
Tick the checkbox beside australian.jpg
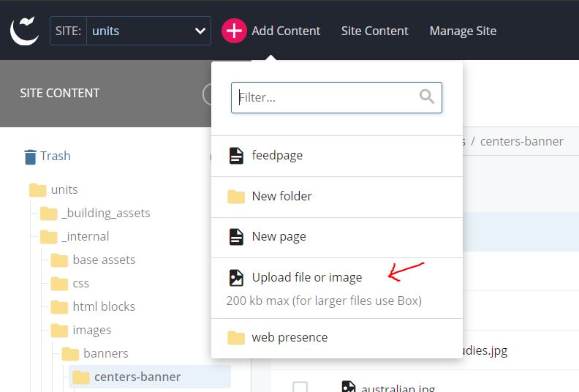[300, 386]
